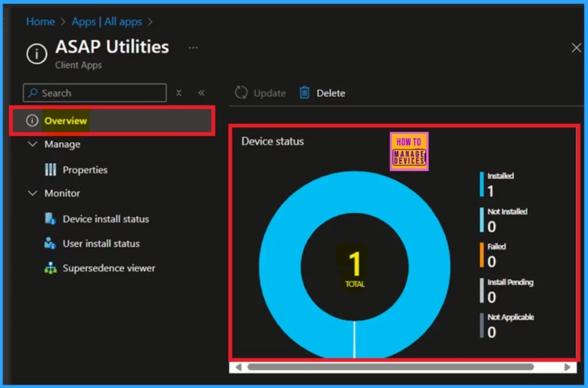Focus the Search input field
The height and width of the screenshot is (388, 588).
click(x=95, y=93)
